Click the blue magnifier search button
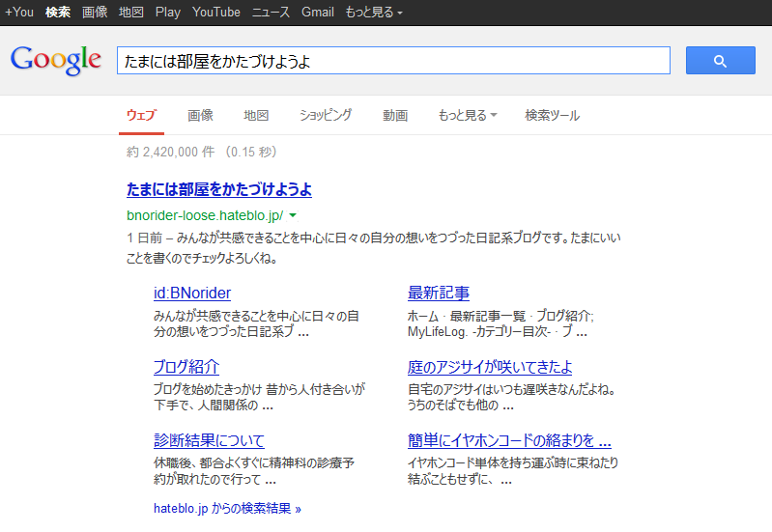This screenshot has width=772, height=532. click(x=720, y=61)
